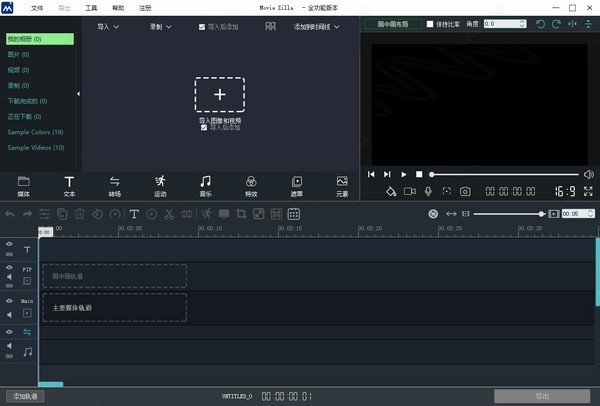Screen dimensions: 600x406
Task: Click the microphone voice-over icon
Action: click(428, 190)
